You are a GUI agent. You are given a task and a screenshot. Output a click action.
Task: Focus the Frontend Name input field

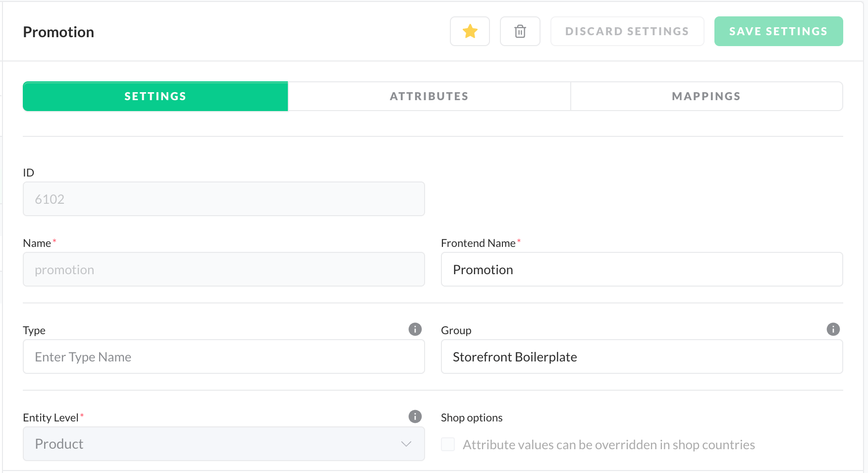click(642, 269)
